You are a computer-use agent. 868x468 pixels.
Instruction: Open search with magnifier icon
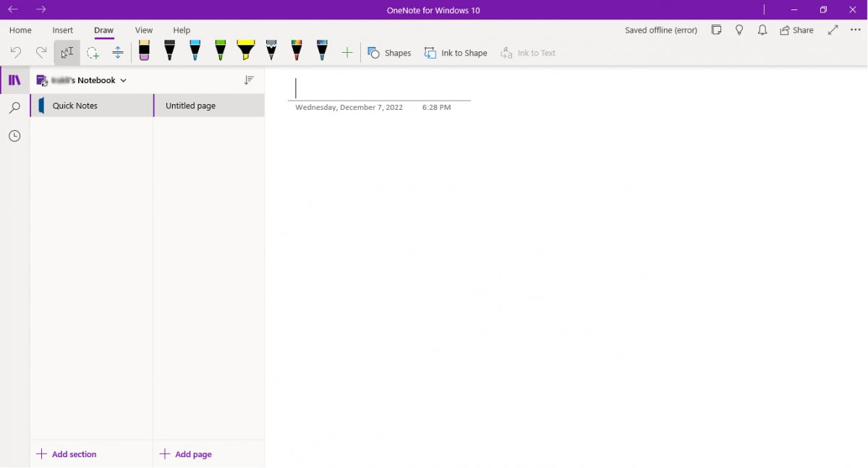click(14, 108)
